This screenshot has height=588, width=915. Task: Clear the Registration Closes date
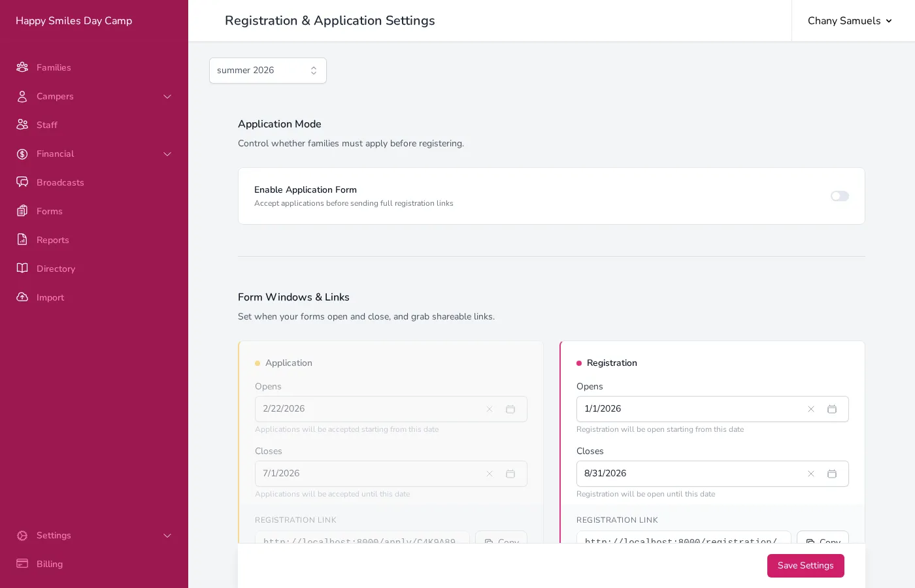811,474
